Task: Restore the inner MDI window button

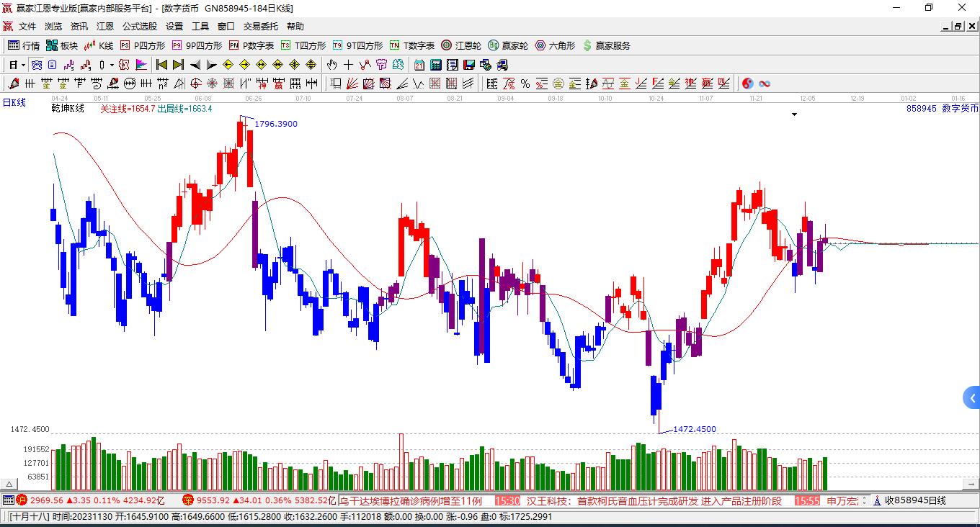Action: 958,27
